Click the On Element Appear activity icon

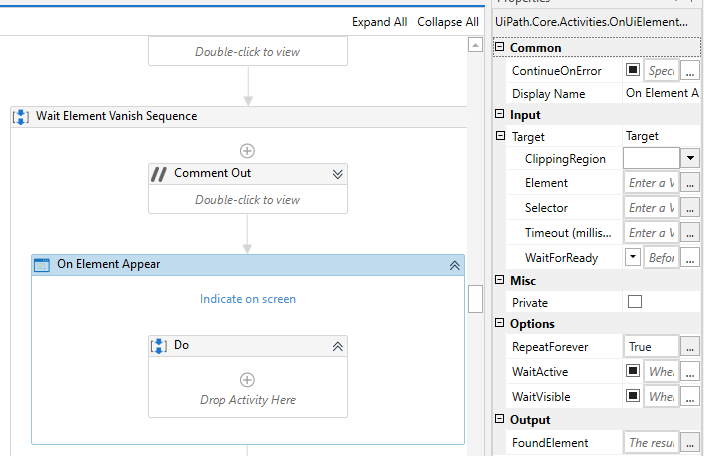tap(42, 265)
